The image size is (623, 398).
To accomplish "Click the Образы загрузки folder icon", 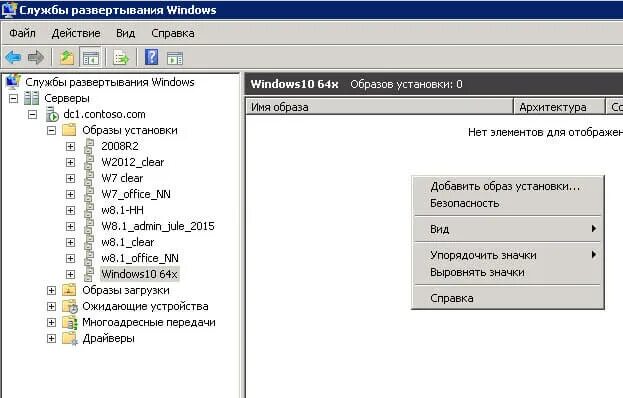I will [69, 290].
